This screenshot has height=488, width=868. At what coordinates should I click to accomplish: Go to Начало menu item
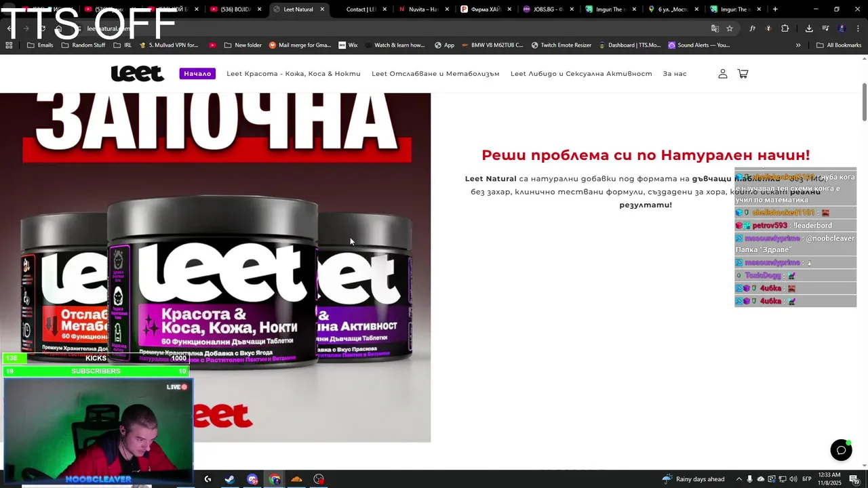click(197, 73)
